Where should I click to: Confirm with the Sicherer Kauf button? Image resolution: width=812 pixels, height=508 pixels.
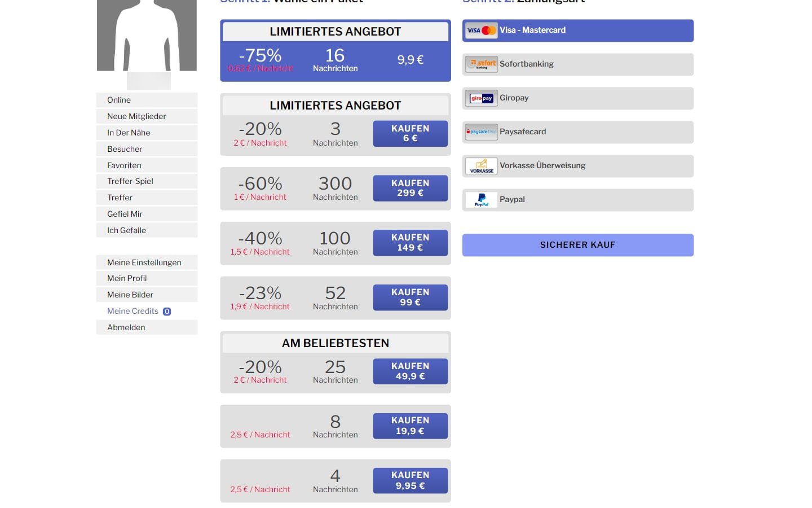point(578,245)
